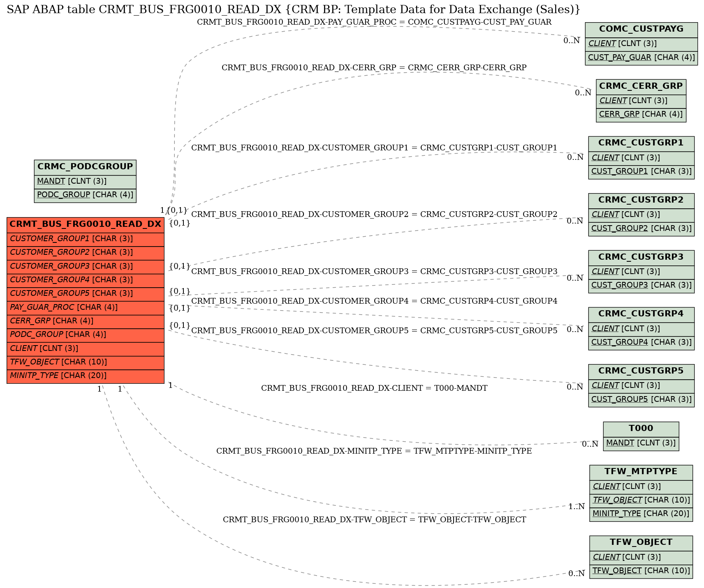704x588 pixels.
Task: Click the CUSTOMER_GROUP2 relation label
Action: [x=374, y=214]
